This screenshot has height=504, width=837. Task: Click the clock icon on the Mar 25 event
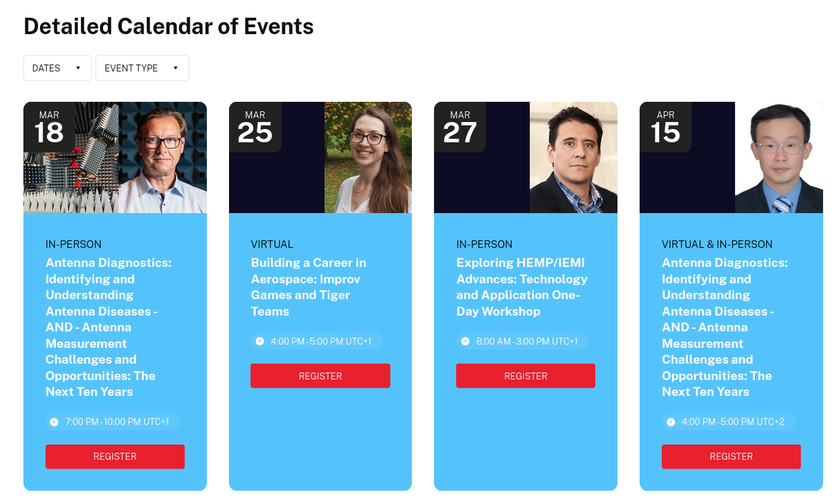pyautogui.click(x=259, y=341)
